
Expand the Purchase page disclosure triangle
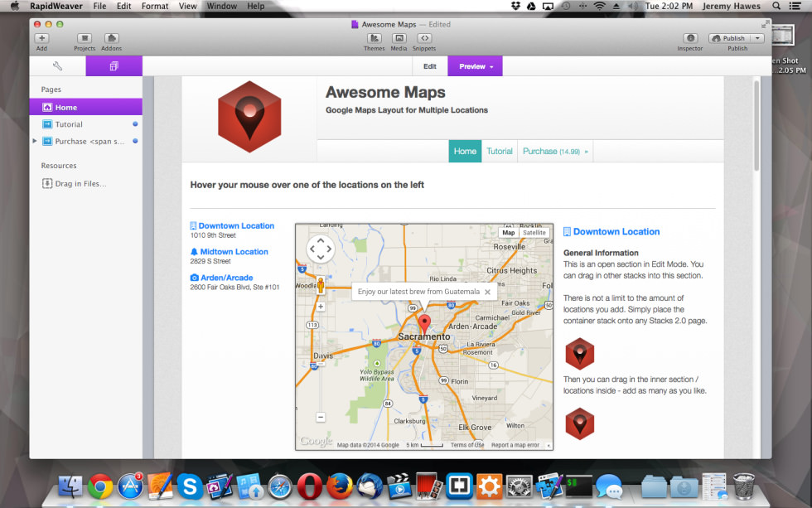click(x=35, y=141)
